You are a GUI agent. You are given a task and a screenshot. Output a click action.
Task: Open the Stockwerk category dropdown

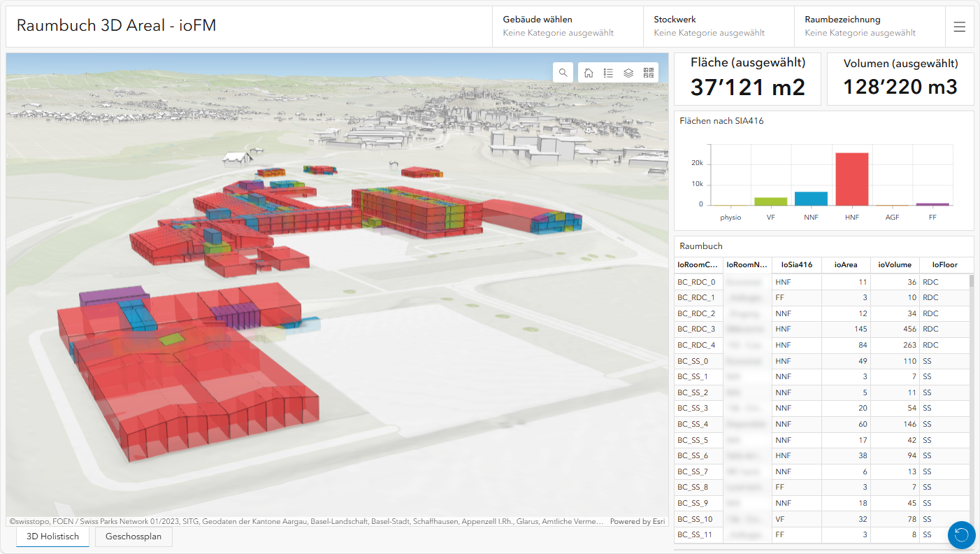click(x=718, y=27)
